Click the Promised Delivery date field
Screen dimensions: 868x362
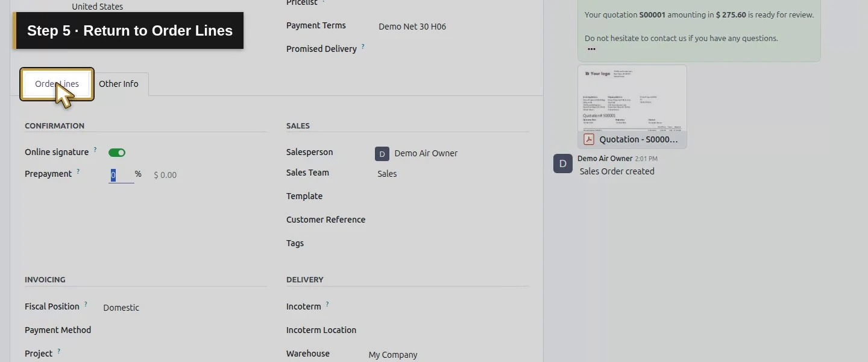coord(452,49)
